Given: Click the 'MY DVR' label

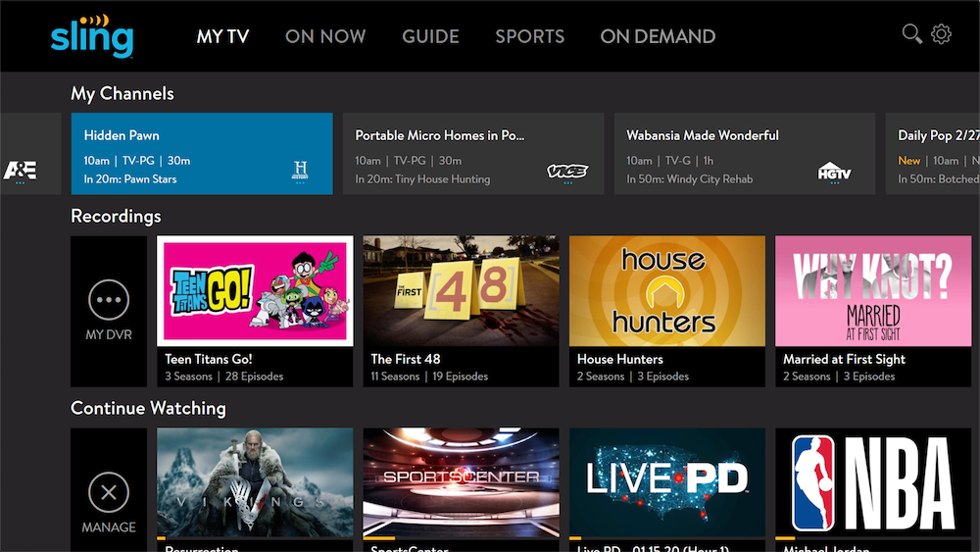Looking at the screenshot, I should click(x=109, y=334).
